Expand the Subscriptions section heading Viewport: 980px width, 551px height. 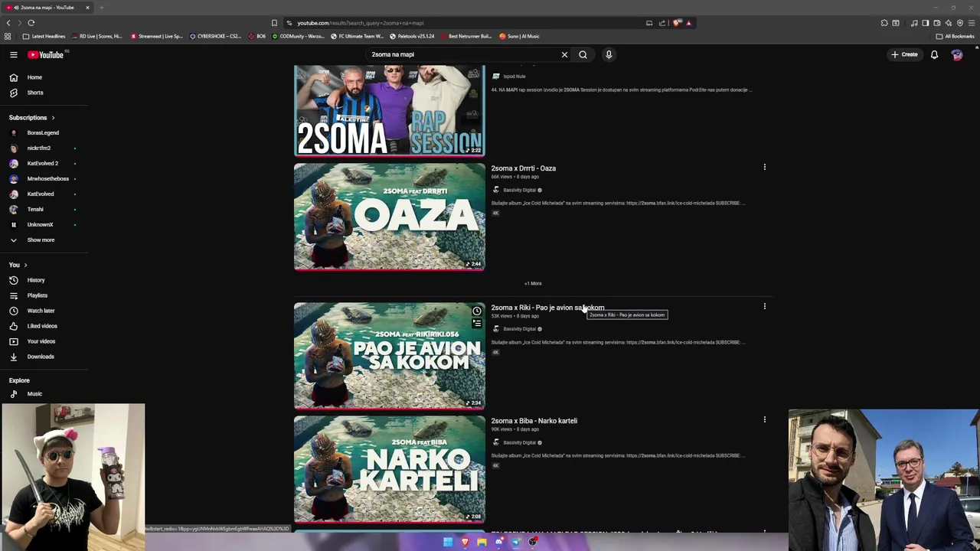coord(31,118)
